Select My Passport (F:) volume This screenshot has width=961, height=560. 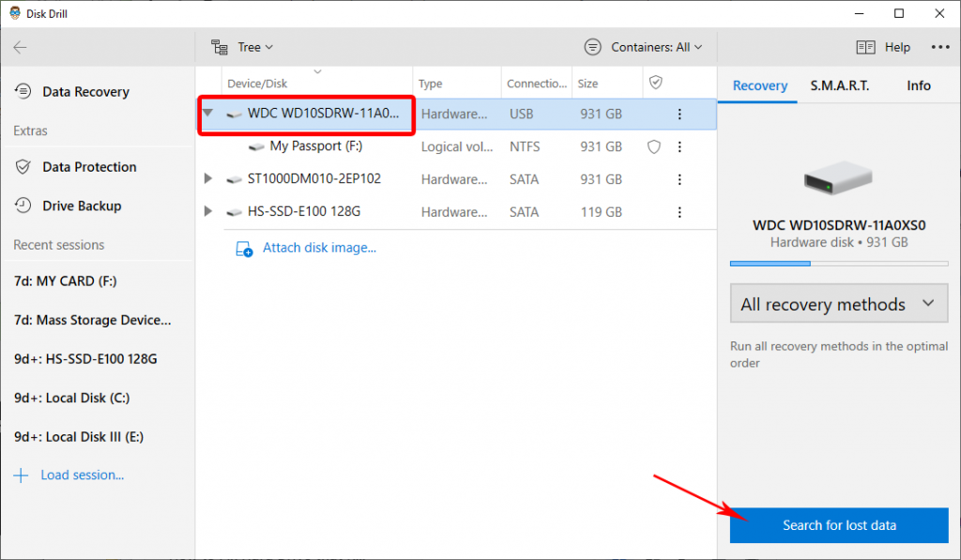315,147
